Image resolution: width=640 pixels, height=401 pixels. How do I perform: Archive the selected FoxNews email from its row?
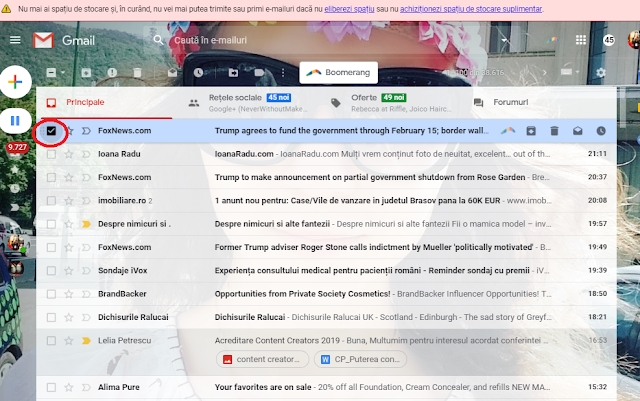(531, 131)
